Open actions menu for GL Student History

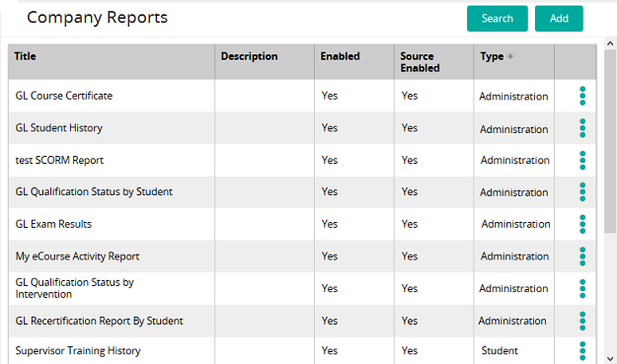point(582,128)
